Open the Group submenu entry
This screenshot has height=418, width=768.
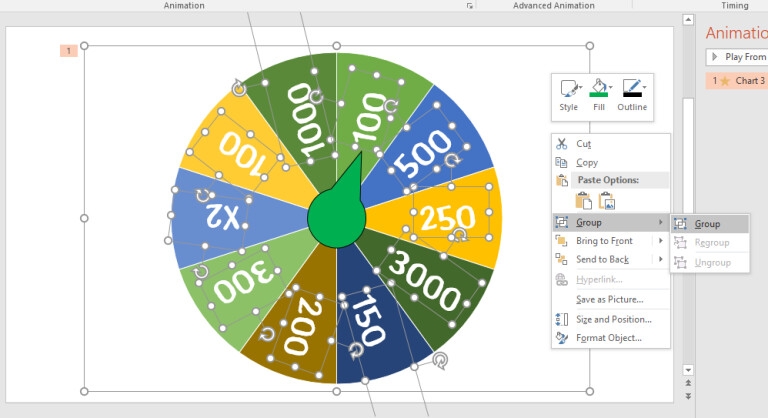click(610, 222)
